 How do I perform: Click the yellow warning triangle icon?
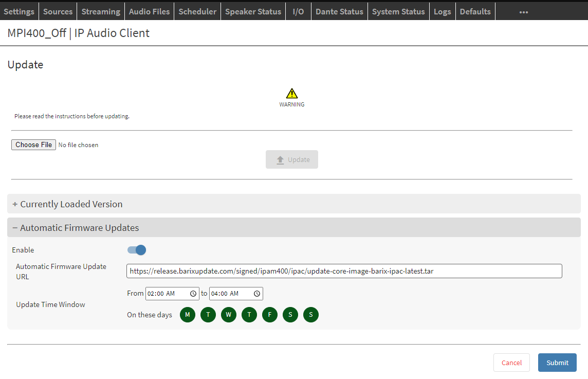[x=292, y=93]
